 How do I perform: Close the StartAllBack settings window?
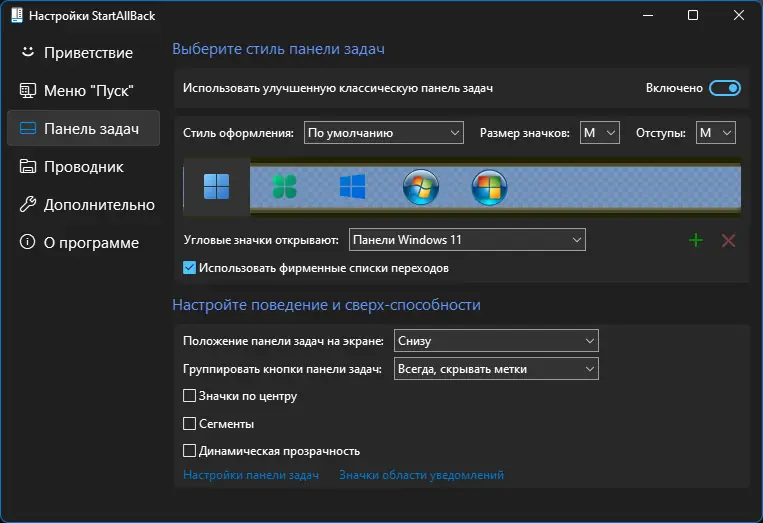click(739, 15)
